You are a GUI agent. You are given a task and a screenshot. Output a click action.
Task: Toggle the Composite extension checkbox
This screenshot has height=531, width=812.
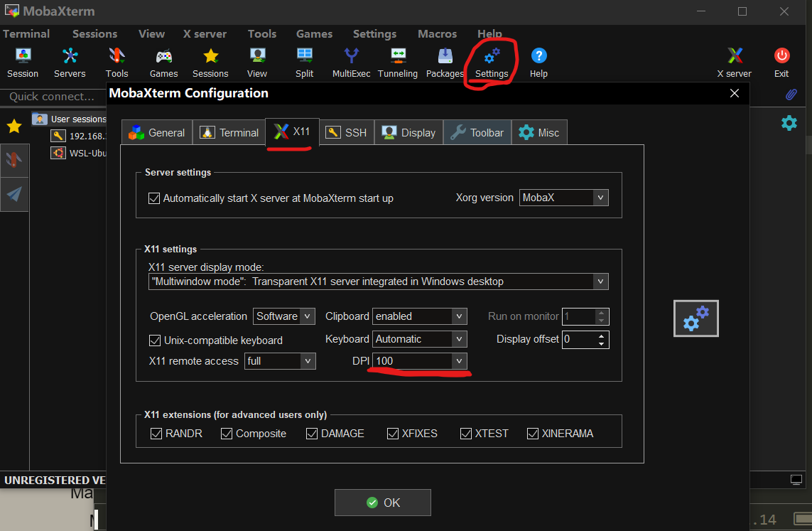click(x=227, y=434)
